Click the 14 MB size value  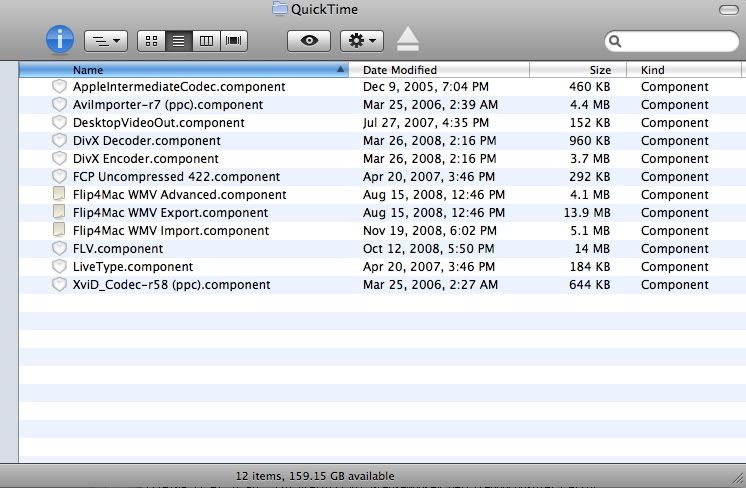592,249
